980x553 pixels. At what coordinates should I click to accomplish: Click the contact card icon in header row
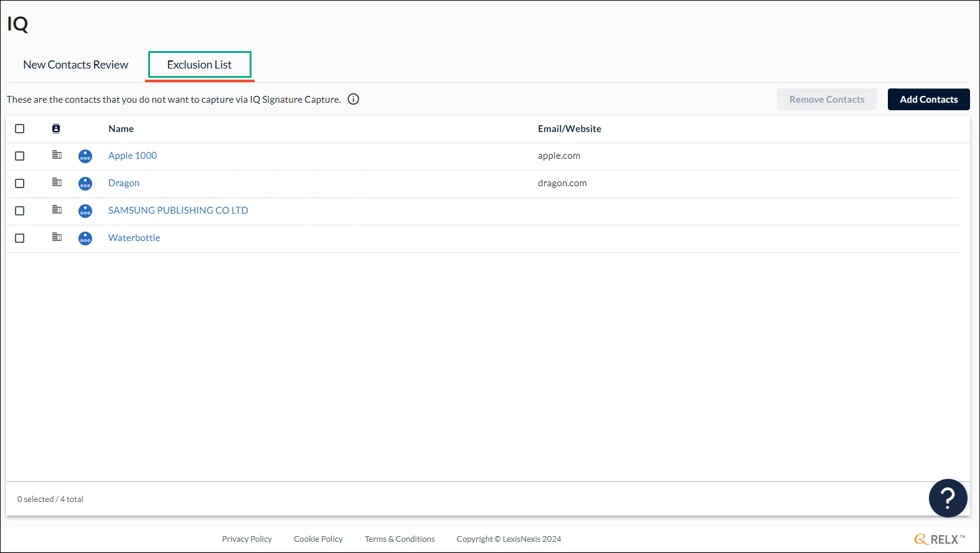(x=56, y=128)
